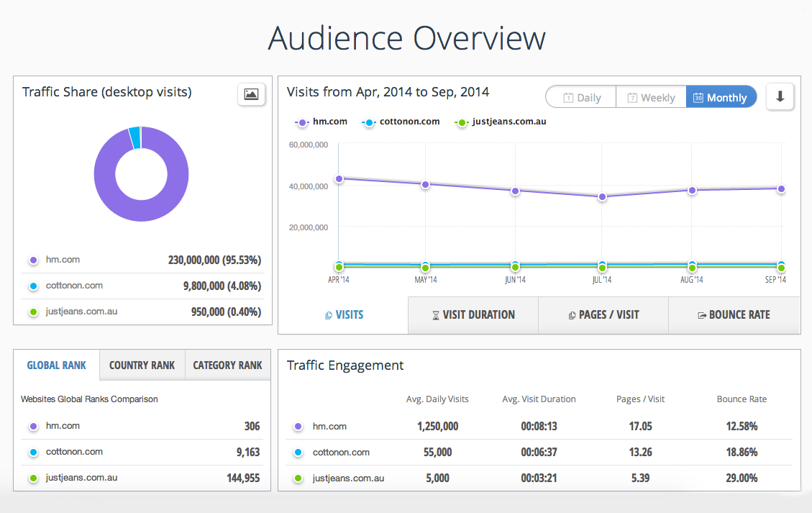Click the Pages / Visit column header

tap(640, 399)
